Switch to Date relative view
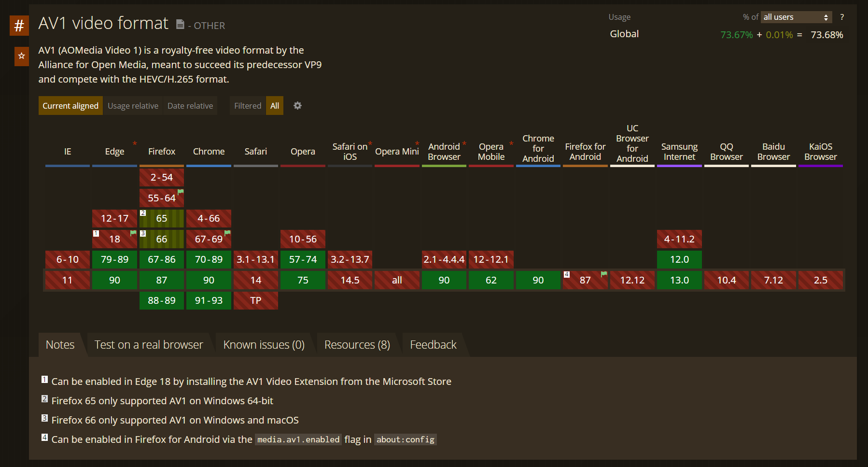 pyautogui.click(x=190, y=106)
